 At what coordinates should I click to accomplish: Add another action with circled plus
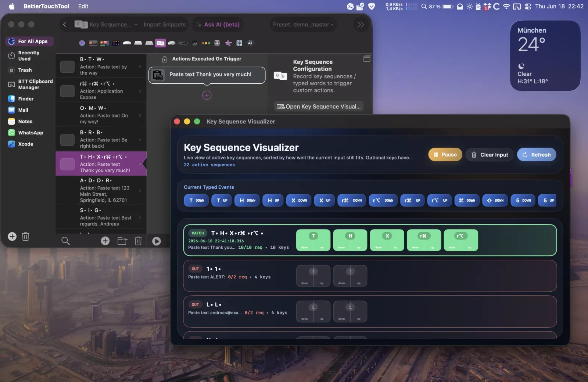[207, 95]
